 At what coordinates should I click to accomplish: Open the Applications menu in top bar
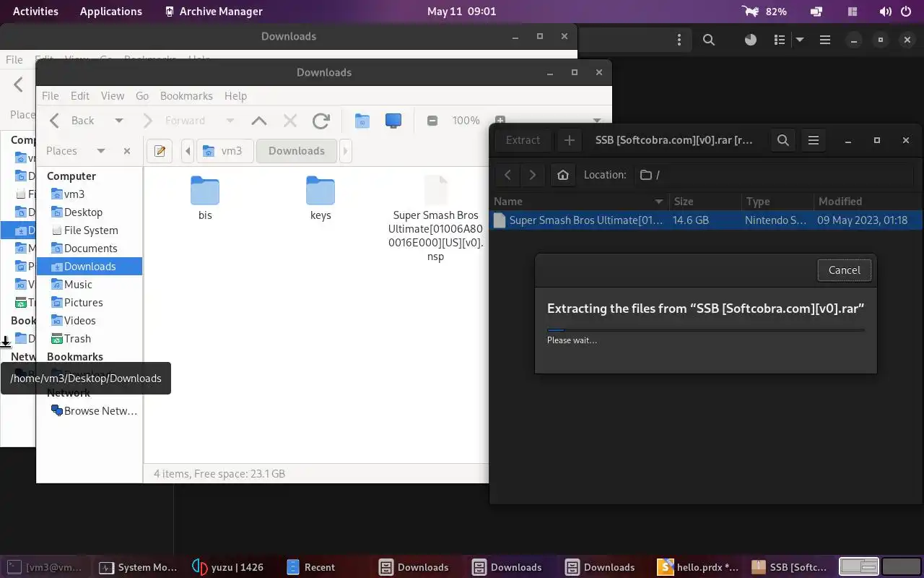pyautogui.click(x=111, y=12)
